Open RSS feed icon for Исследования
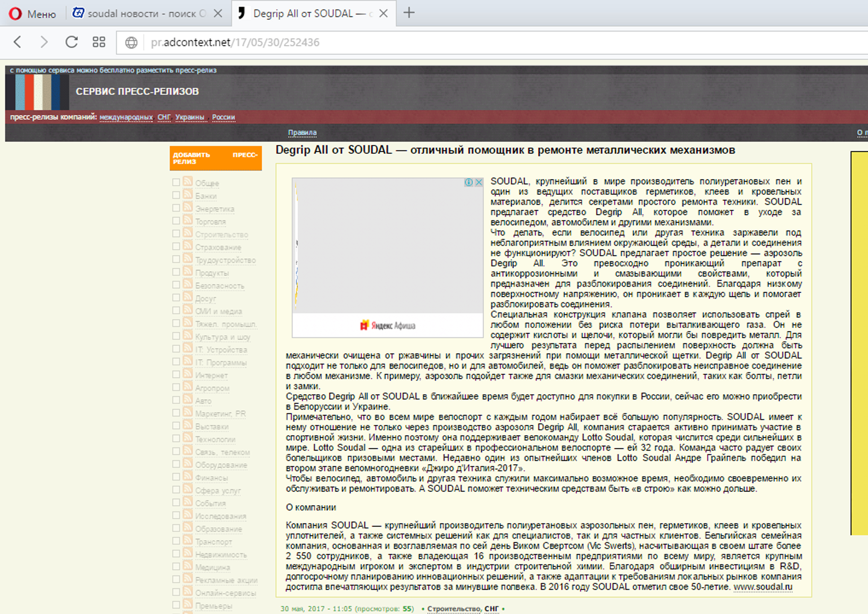The width and height of the screenshot is (868, 614). click(188, 514)
